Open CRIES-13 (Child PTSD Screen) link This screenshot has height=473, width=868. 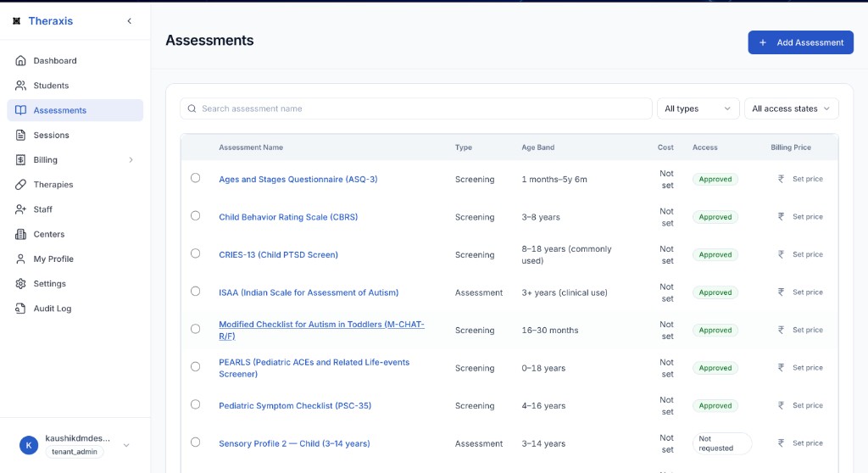pyautogui.click(x=278, y=255)
